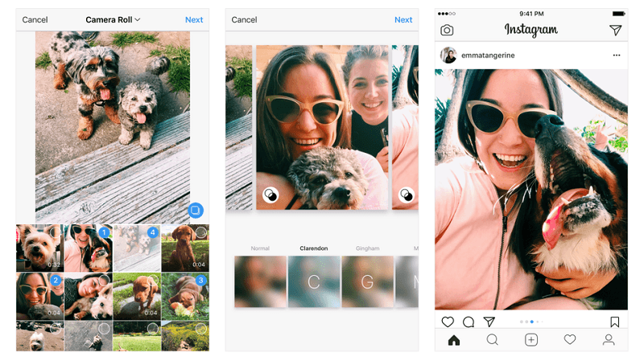Viewport: 644px width, 361px height.
Task: Save post with bookmark icon
Action: pos(615,322)
